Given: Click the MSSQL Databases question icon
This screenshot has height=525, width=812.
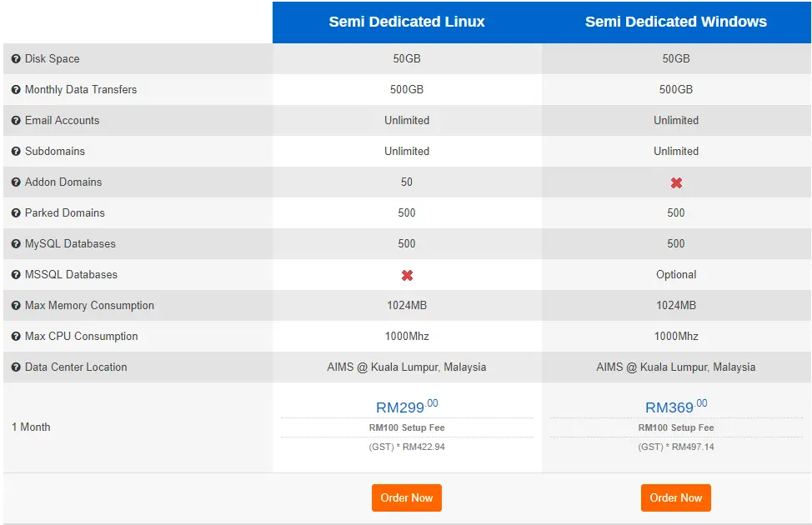Looking at the screenshot, I should pyautogui.click(x=16, y=274).
